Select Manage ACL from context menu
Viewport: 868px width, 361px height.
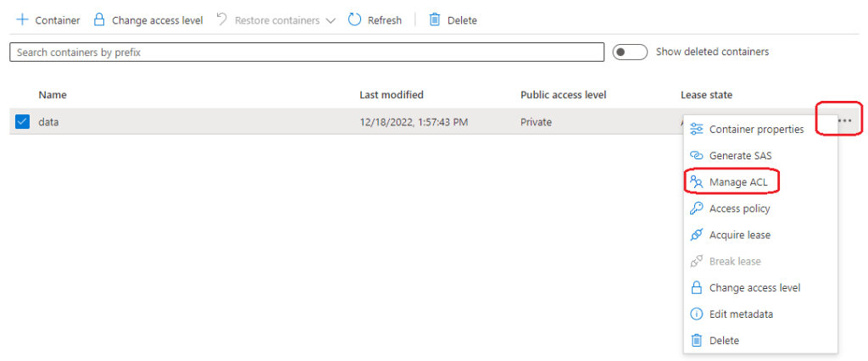(739, 182)
